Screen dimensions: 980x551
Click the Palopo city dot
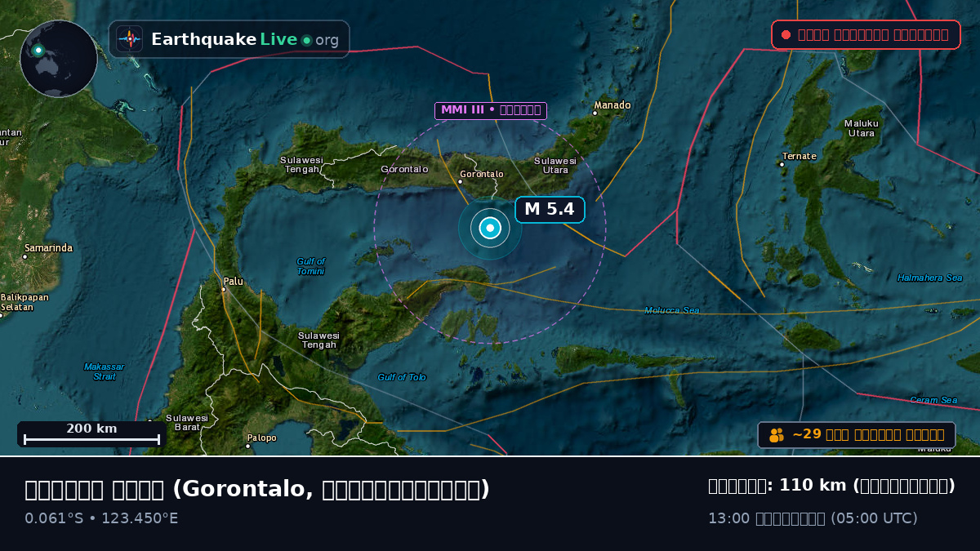[247, 446]
